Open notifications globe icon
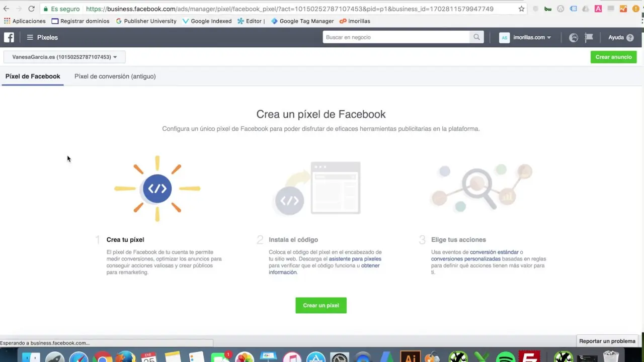 coord(574,37)
